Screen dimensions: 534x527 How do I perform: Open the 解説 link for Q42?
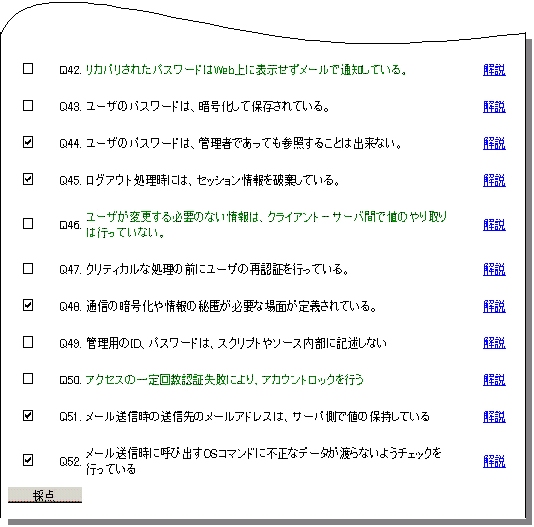pyautogui.click(x=494, y=70)
